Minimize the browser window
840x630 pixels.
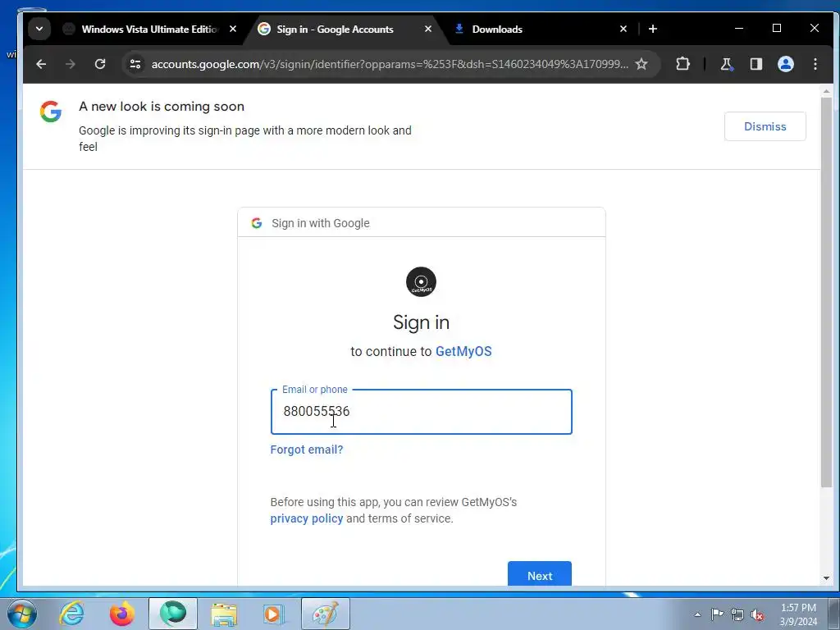(x=739, y=29)
